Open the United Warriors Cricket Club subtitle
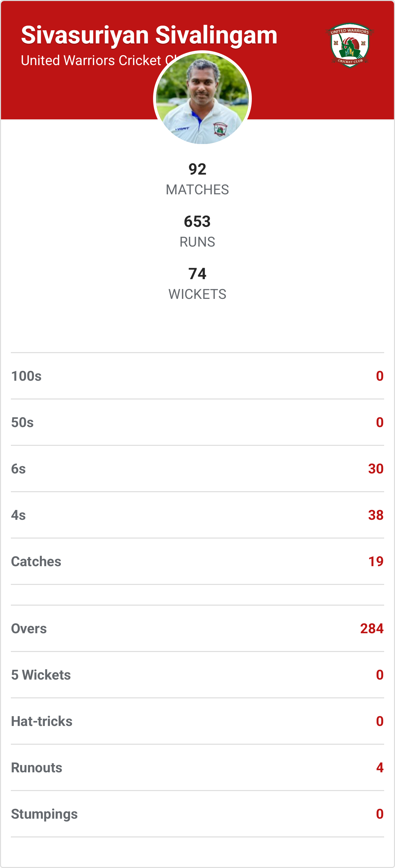The height and width of the screenshot is (868, 395). (91, 60)
